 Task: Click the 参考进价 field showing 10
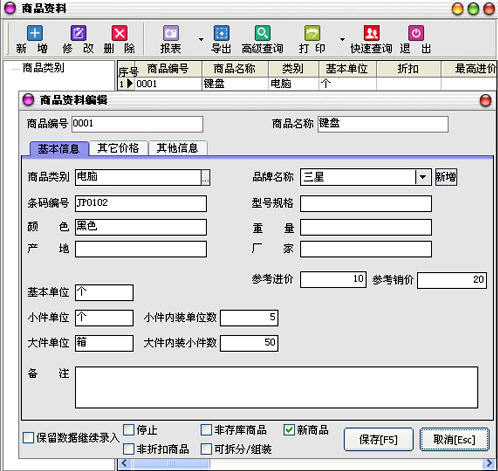(x=333, y=279)
